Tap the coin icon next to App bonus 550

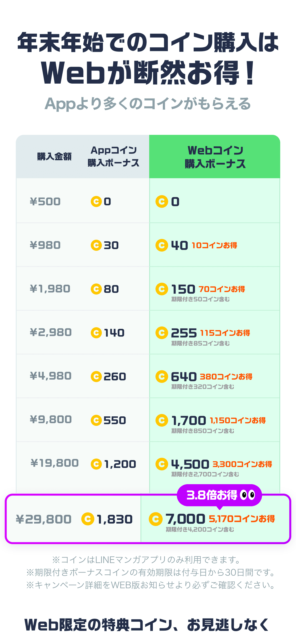(x=96, y=420)
